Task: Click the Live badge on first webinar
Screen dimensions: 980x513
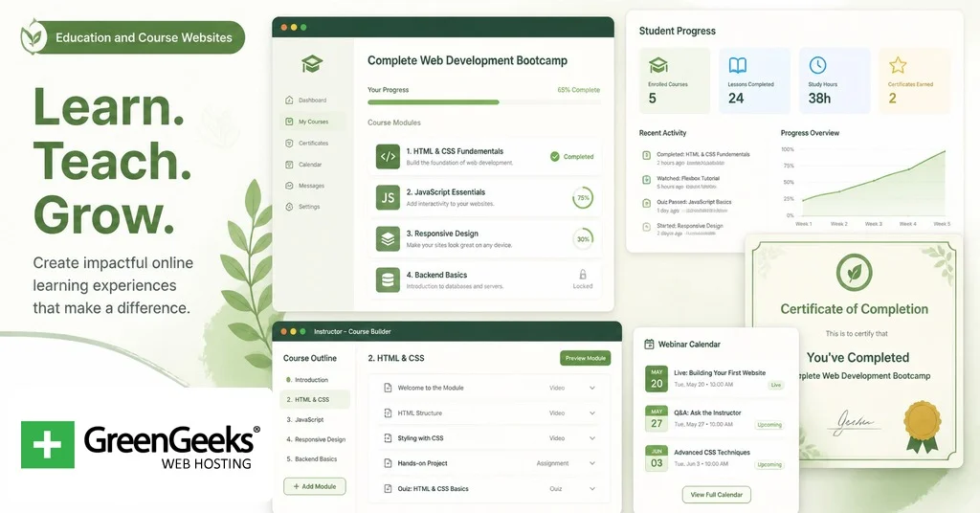Action: (x=775, y=385)
